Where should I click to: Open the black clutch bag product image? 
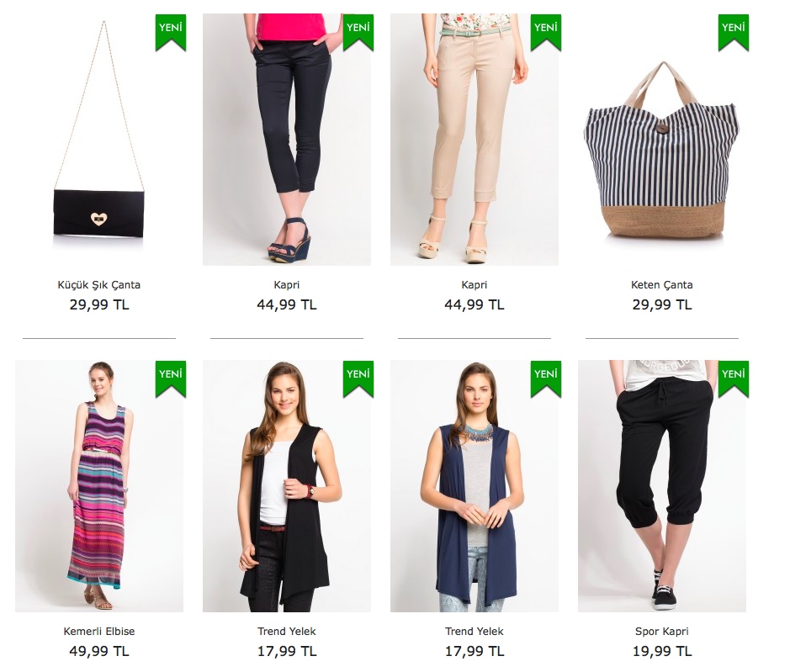tap(99, 140)
